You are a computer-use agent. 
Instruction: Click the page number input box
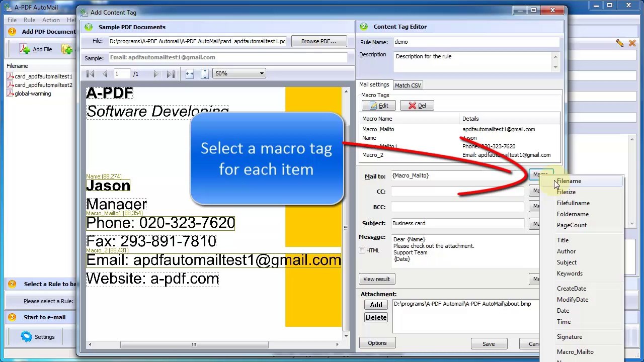point(122,74)
